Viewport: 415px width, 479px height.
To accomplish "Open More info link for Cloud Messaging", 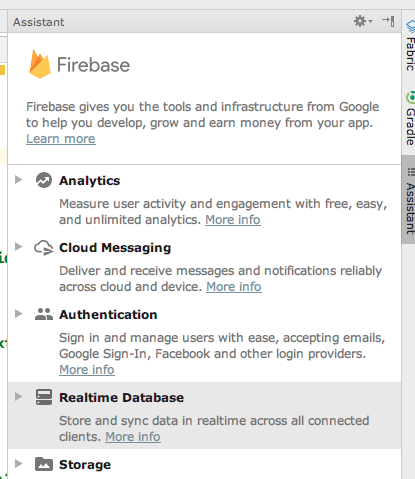I will point(234,287).
